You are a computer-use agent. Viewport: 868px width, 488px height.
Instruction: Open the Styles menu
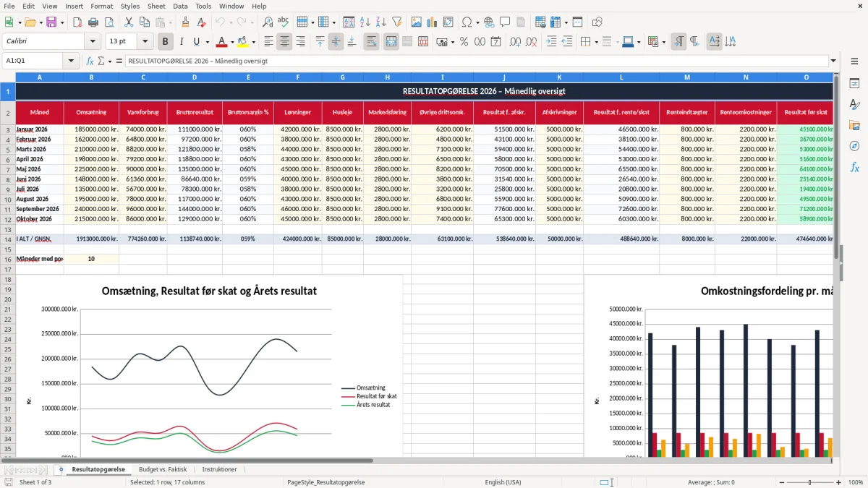point(130,6)
